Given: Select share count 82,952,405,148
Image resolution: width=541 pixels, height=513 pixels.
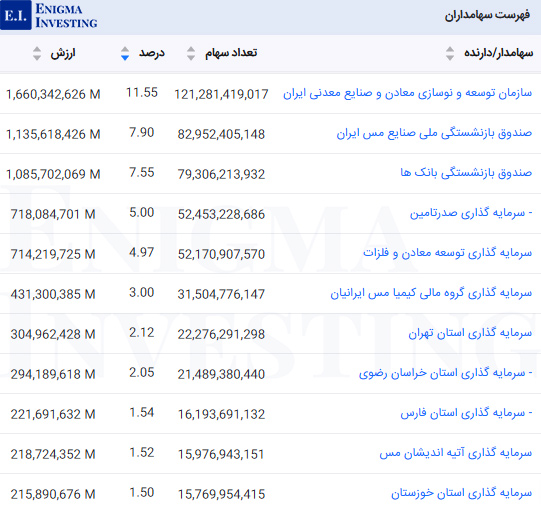Looking at the screenshot, I should tap(221, 134).
